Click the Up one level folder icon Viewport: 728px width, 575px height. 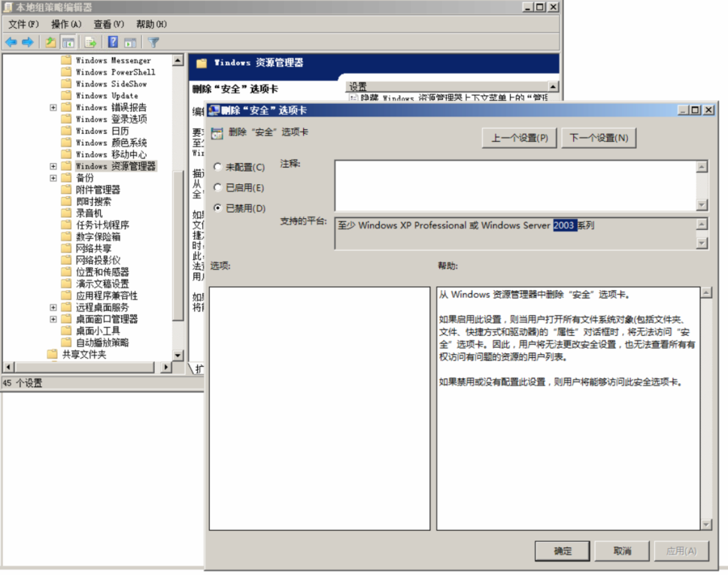(50, 42)
